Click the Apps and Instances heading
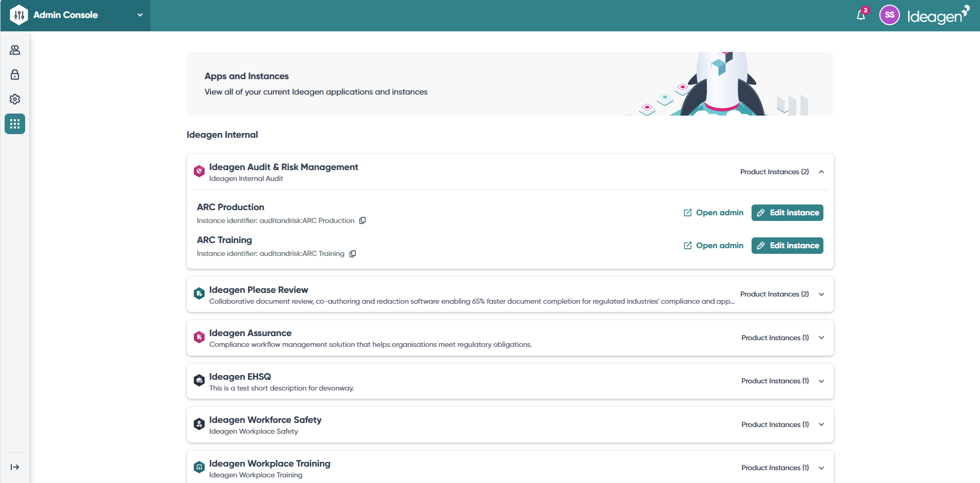 [247, 76]
